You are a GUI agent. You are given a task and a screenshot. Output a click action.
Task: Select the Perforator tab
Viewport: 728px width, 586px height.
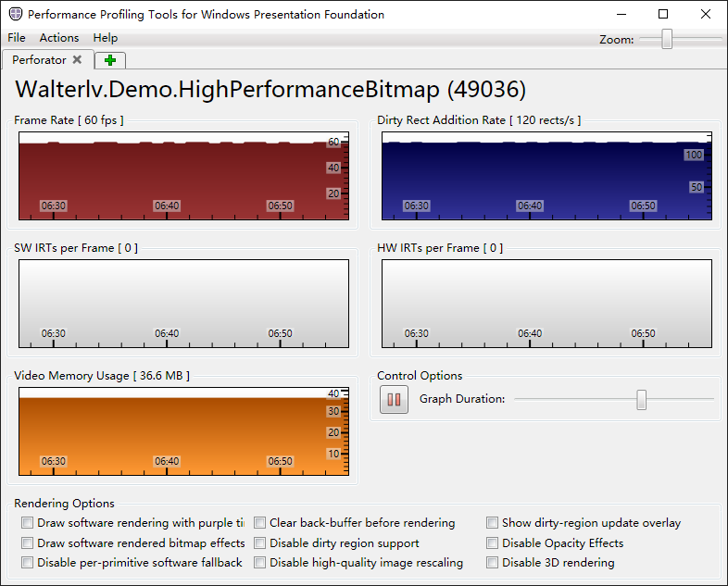click(39, 60)
